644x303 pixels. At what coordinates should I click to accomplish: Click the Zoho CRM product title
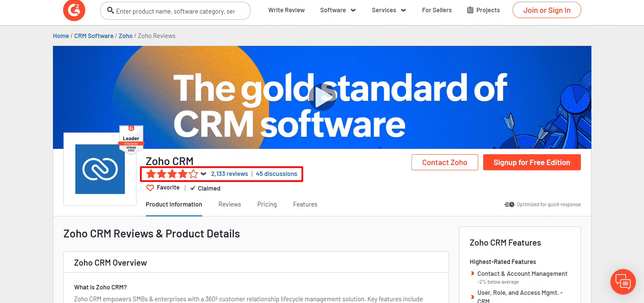(170, 161)
